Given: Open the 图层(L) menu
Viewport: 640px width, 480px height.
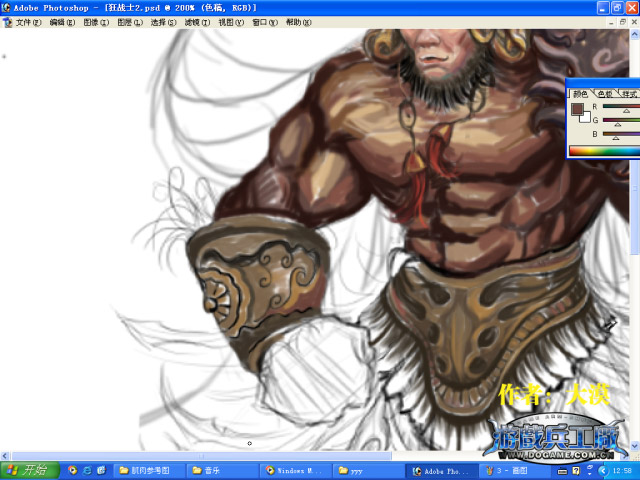Looking at the screenshot, I should pyautogui.click(x=130, y=22).
